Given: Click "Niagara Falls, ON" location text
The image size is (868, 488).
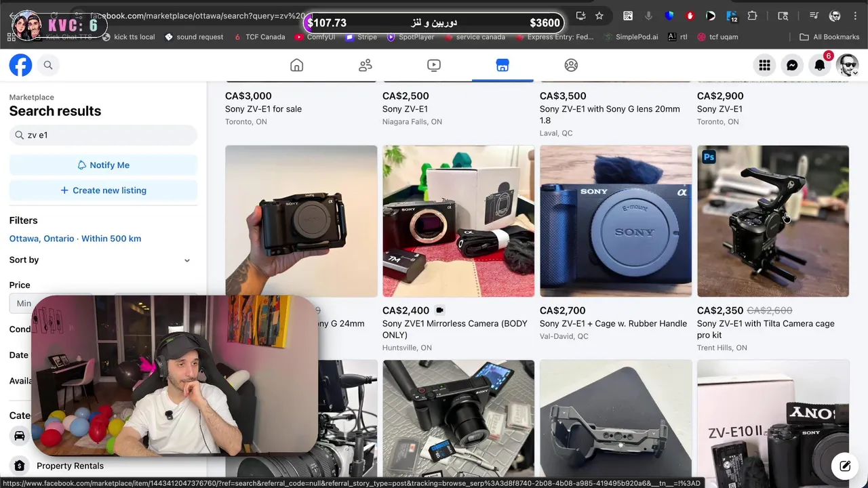Looking at the screenshot, I should pyautogui.click(x=412, y=121).
